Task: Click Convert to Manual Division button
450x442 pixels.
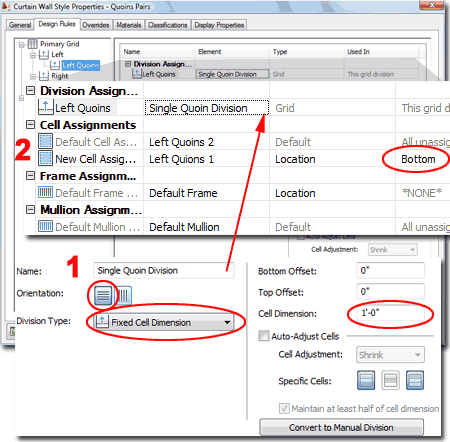Action: (x=341, y=427)
